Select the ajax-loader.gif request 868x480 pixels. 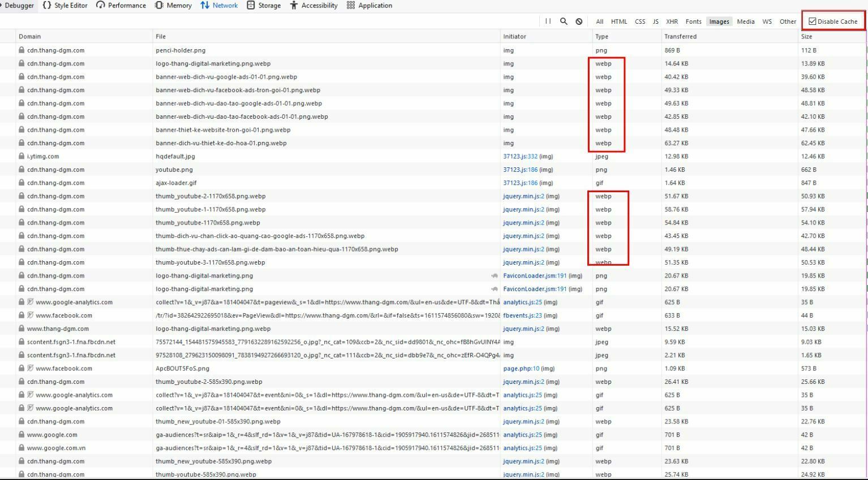[x=433, y=183]
